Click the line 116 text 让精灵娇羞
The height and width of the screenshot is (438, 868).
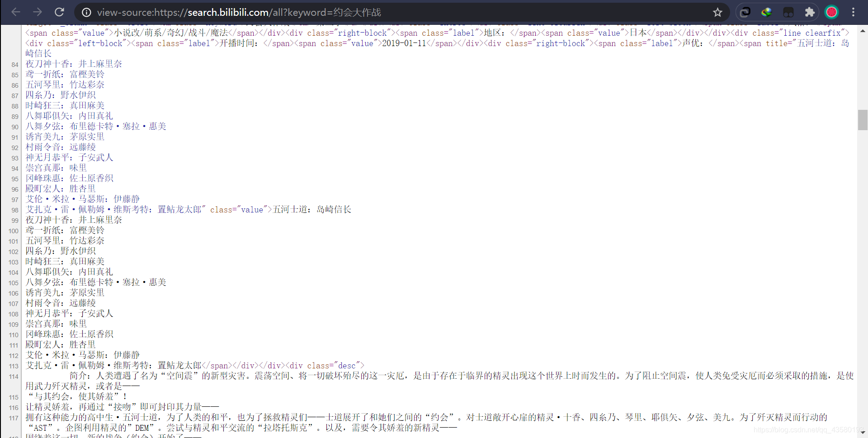[x=47, y=407]
